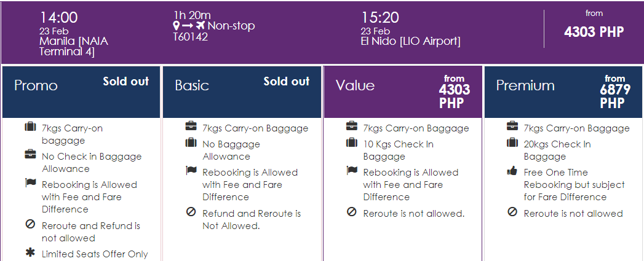Click the prohibited icon beside Value reroute rule
This screenshot has height=261, width=644.
click(x=352, y=212)
